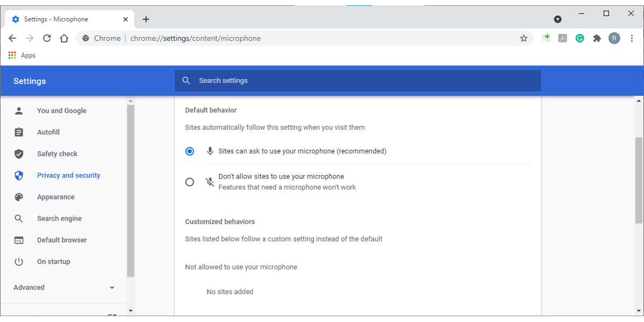Minimize the Chrome window

tap(582, 13)
